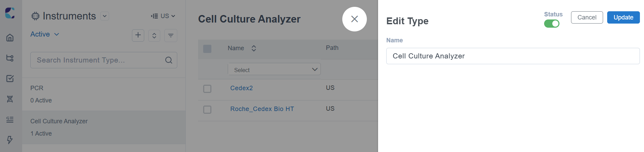The width and height of the screenshot is (644, 152).
Task: Open the DNA sidebar icon
Action: pos(10,99)
